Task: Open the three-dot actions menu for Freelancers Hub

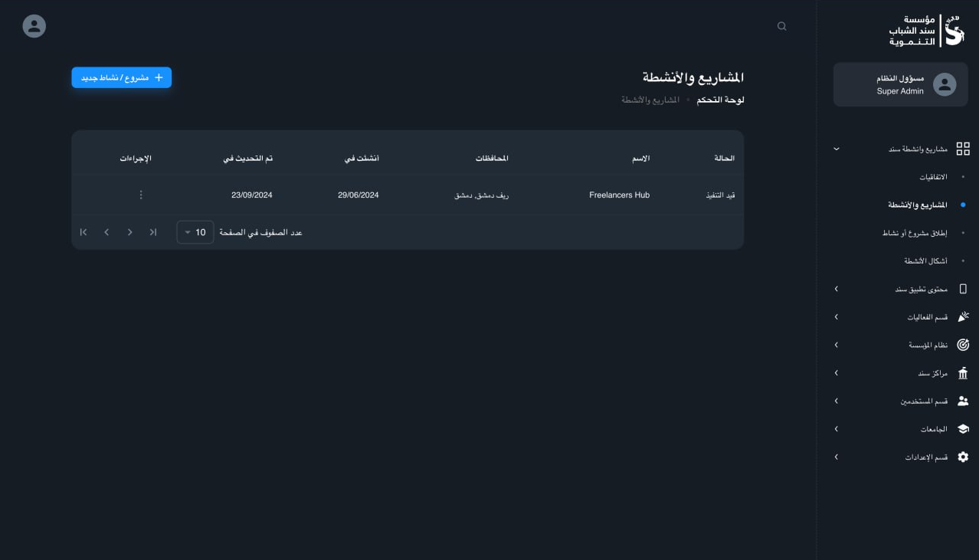Action: pos(141,195)
